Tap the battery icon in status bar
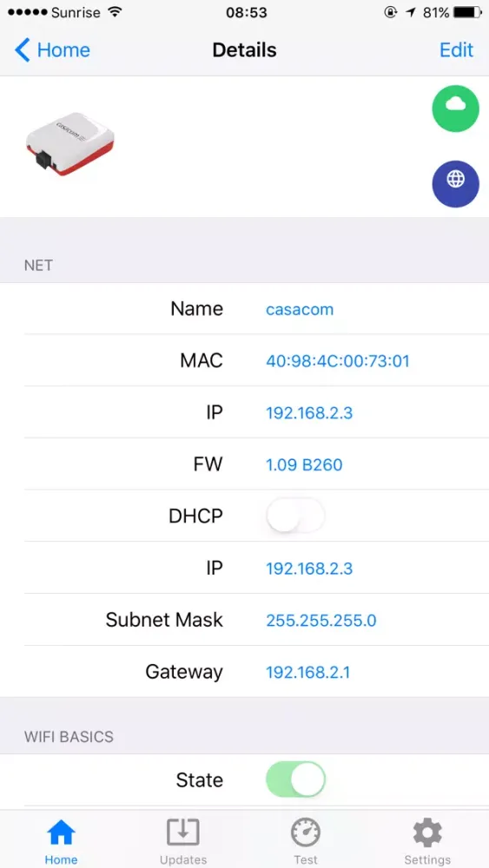Screen dimensions: 489x868 [468, 12]
